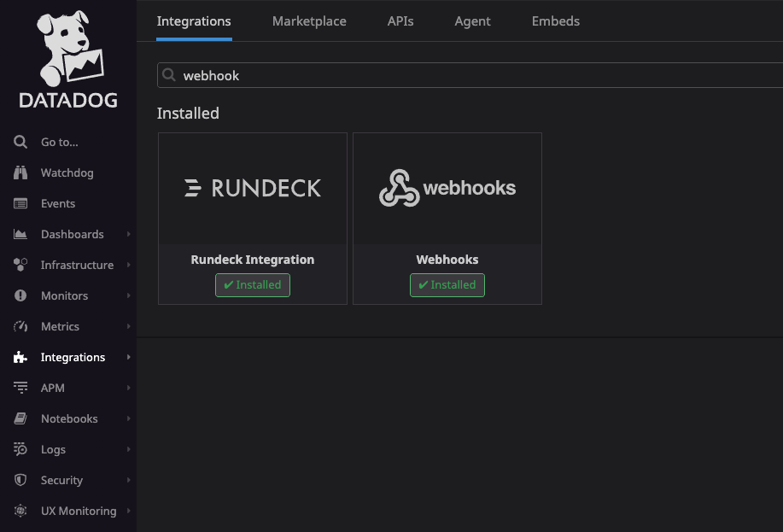Click the Security shield icon

pyautogui.click(x=20, y=480)
